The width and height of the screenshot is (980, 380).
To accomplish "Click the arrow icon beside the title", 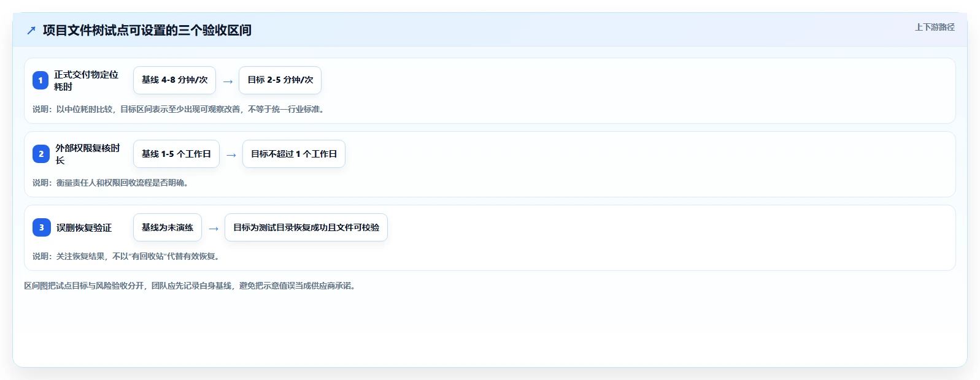I will pos(31,31).
